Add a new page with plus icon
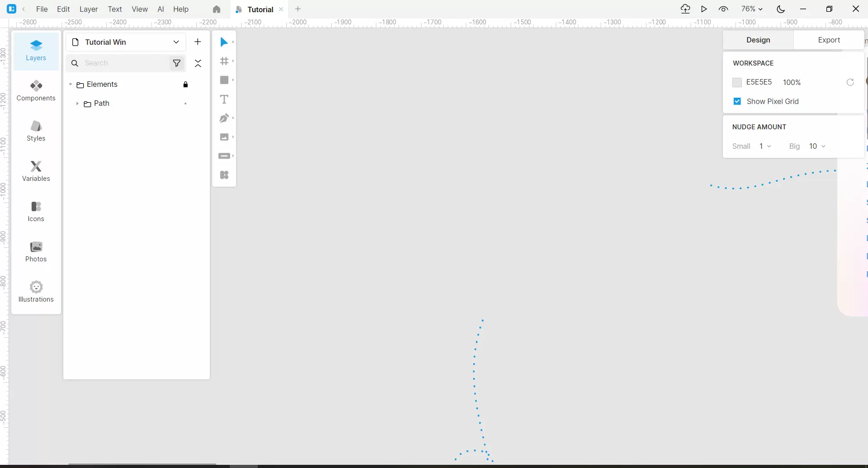The width and height of the screenshot is (868, 468). coord(198,42)
